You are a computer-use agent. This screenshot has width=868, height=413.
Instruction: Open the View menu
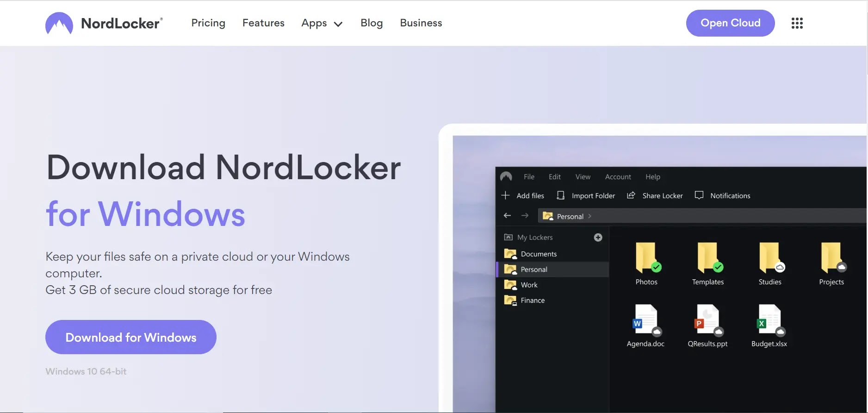pos(583,177)
